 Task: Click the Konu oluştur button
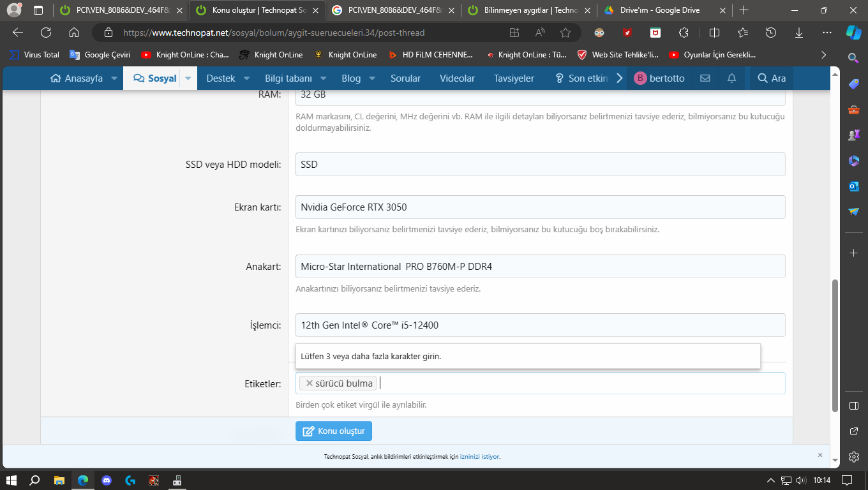click(334, 431)
